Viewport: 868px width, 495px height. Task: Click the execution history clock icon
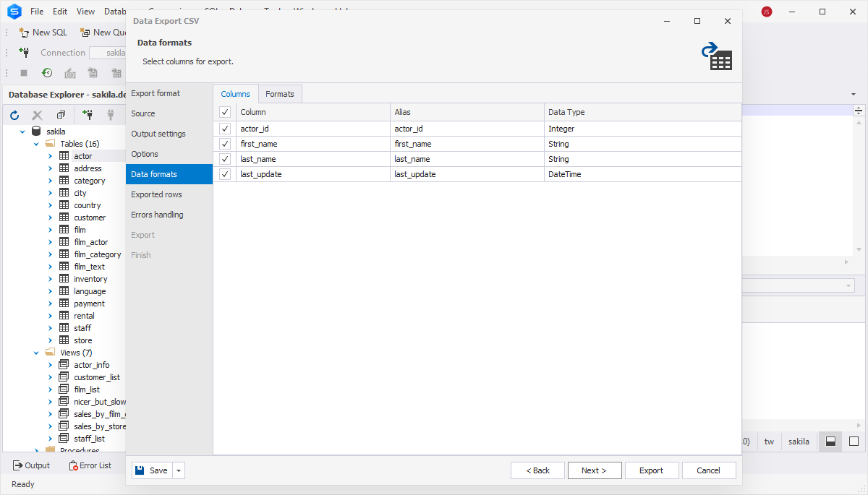pos(47,73)
